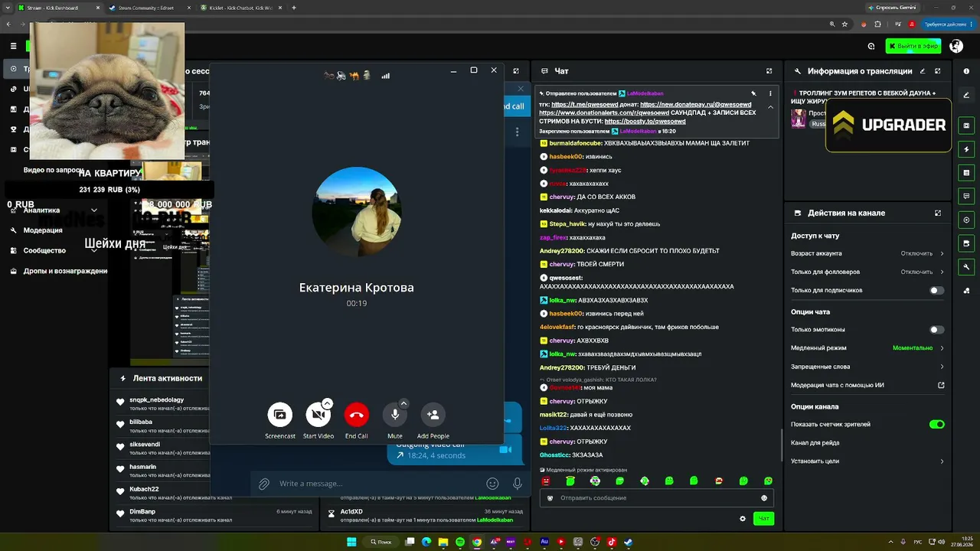Record a voice message with the microphone icon
This screenshot has width=980, height=551.
tap(518, 484)
